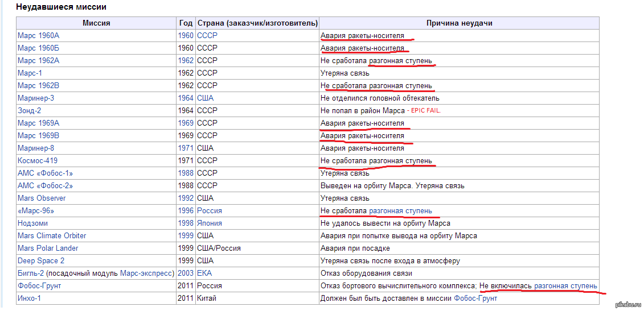Follow the 1996 year link for «Марс-96»
This screenshot has width=644, height=311.
pyautogui.click(x=186, y=210)
